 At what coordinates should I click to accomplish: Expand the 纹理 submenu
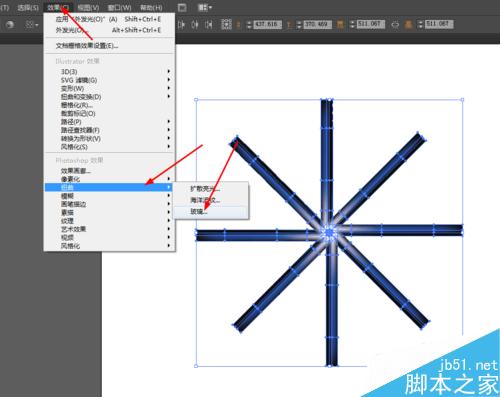[109, 221]
